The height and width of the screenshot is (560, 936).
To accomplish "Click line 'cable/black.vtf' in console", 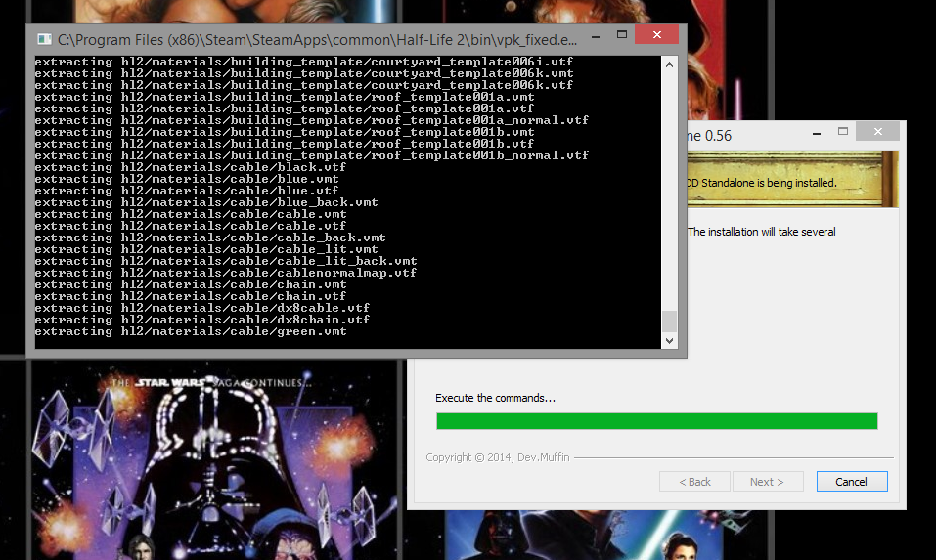I will coord(191,167).
